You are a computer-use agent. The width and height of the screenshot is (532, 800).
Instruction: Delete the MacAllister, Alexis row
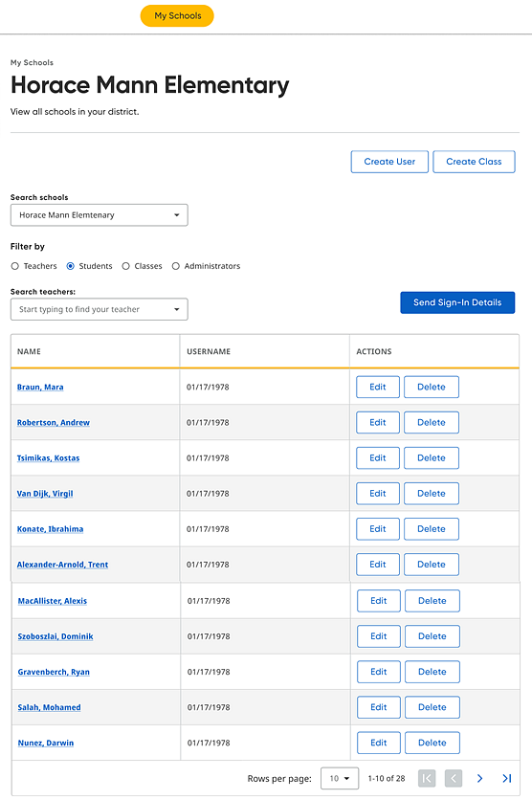(x=432, y=601)
